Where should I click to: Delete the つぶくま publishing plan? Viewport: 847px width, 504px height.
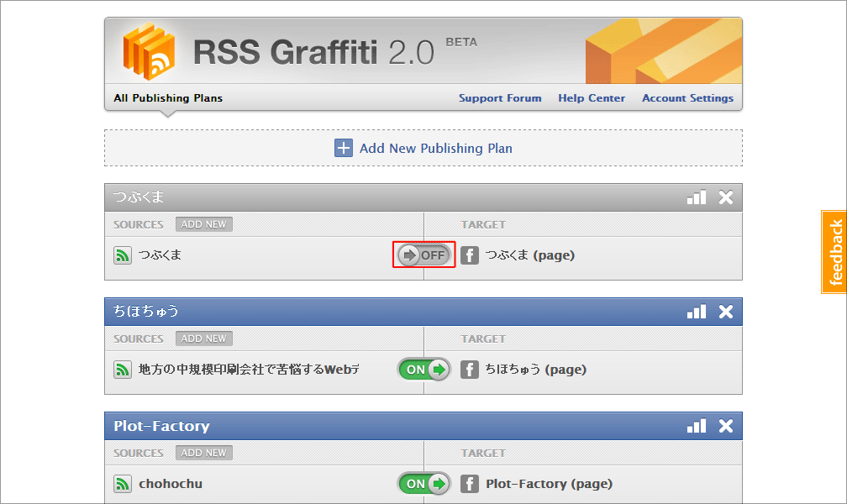click(726, 197)
